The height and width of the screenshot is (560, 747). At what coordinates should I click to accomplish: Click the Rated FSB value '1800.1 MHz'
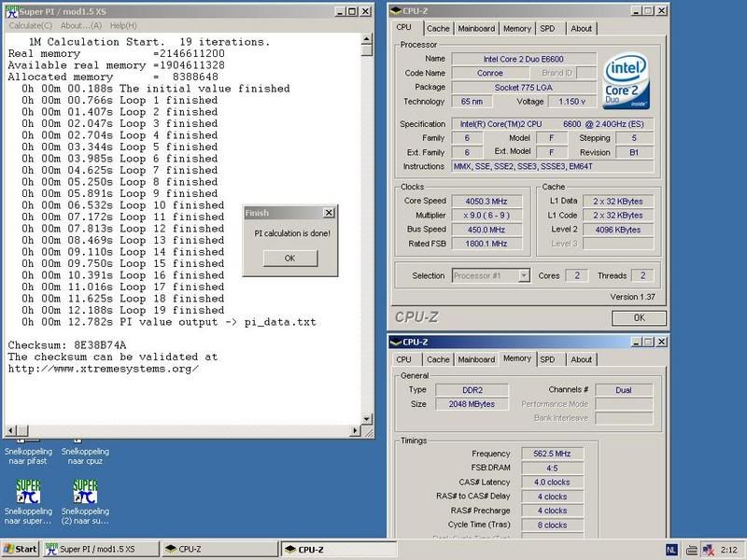point(486,244)
